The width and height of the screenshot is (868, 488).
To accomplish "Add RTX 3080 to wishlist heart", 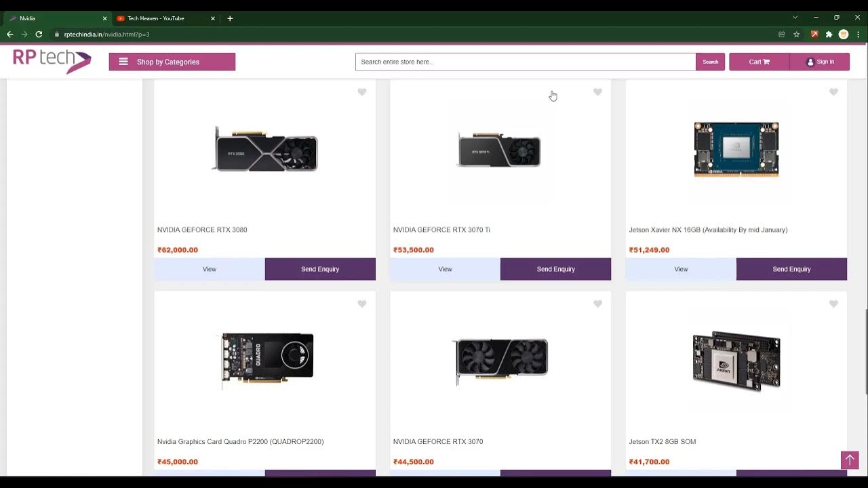I will click(x=362, y=92).
